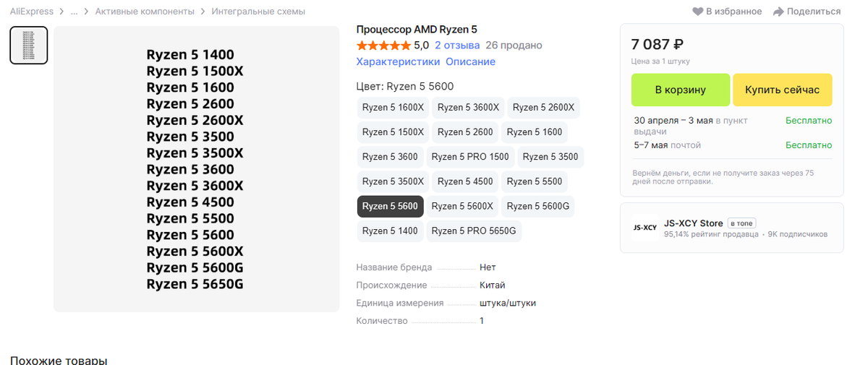This screenshot has width=868, height=365.
Task: Open JS-XCY store logo
Action: coord(644,228)
